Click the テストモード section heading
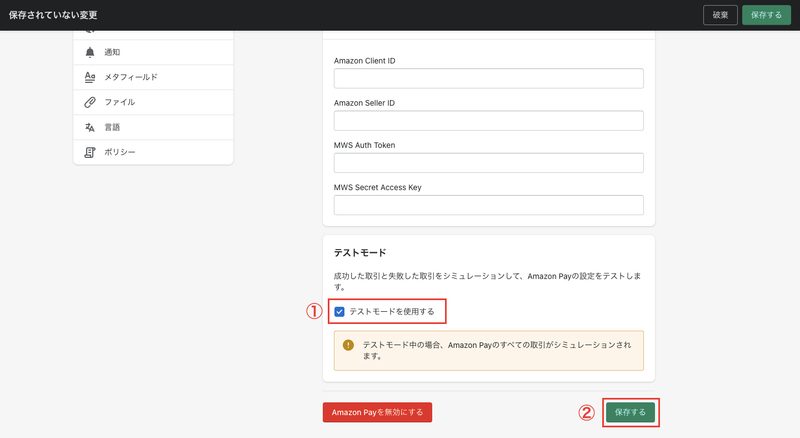 [x=360, y=253]
